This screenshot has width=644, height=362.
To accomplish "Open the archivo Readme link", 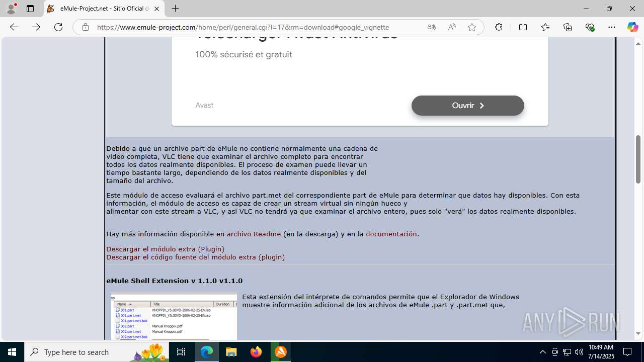I will click(x=254, y=234).
